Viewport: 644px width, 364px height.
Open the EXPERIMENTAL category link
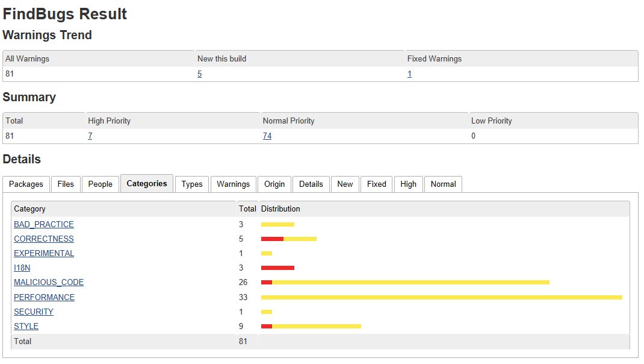click(x=44, y=253)
